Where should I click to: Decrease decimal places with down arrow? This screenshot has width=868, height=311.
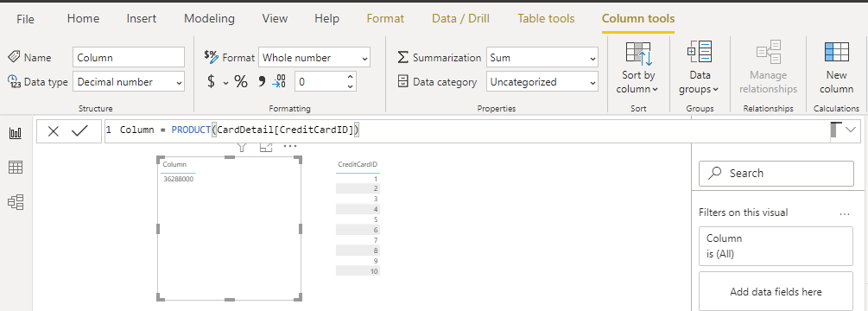coord(350,86)
